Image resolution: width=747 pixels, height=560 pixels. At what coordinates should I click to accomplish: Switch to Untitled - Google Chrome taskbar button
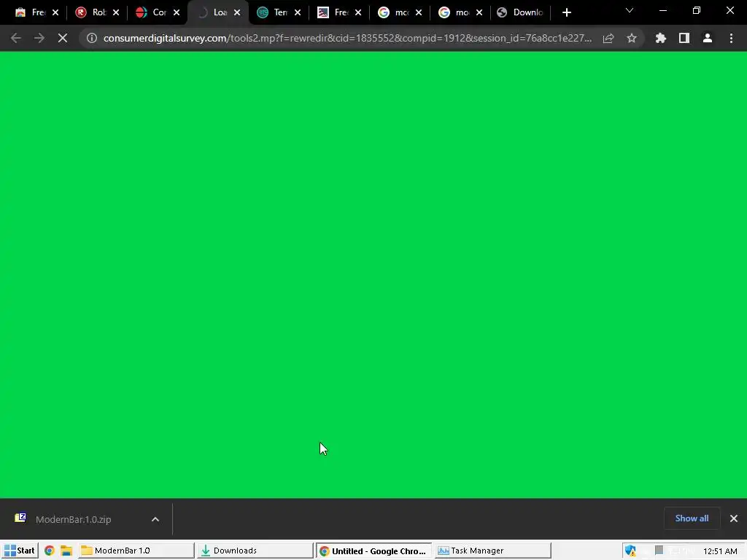tap(373, 551)
